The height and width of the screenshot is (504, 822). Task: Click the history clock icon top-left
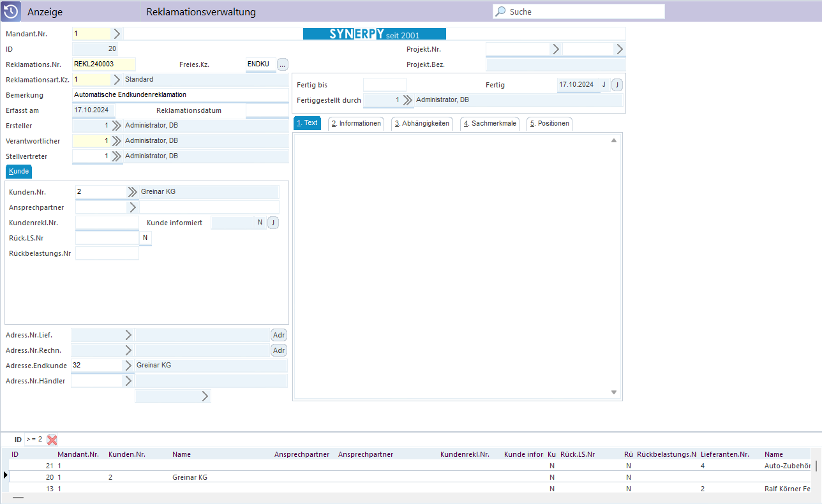coord(11,11)
